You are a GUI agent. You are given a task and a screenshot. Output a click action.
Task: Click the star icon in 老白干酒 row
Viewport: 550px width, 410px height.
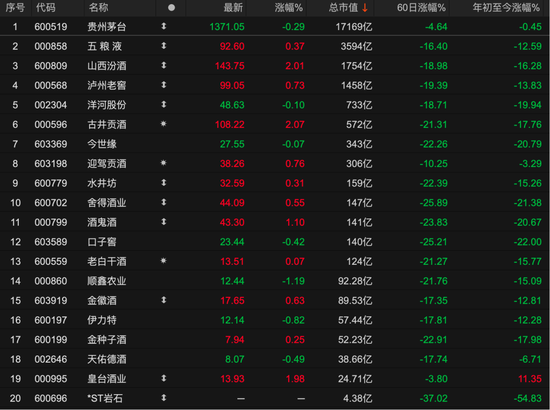tap(163, 261)
